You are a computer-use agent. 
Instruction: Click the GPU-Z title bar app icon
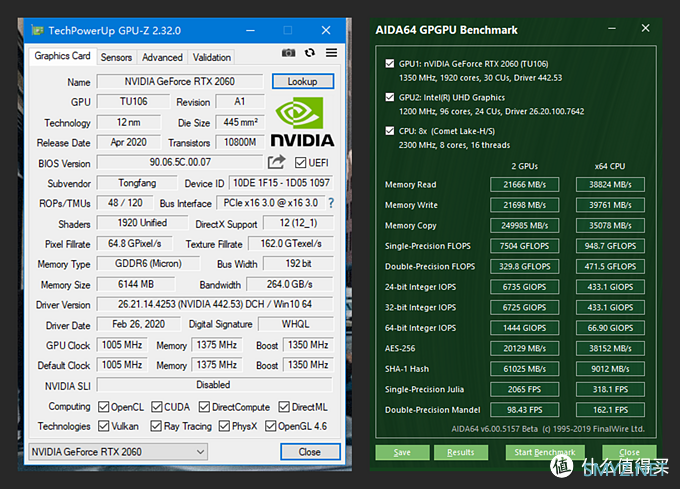point(38,30)
